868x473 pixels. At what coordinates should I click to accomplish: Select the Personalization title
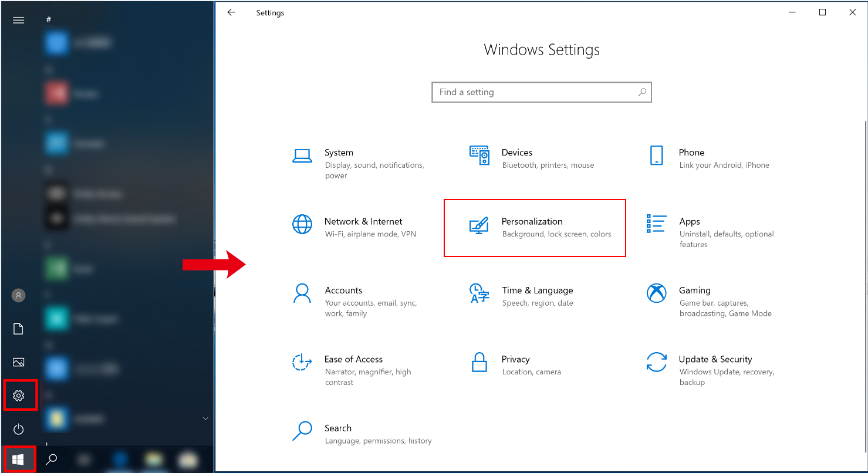[x=532, y=221]
